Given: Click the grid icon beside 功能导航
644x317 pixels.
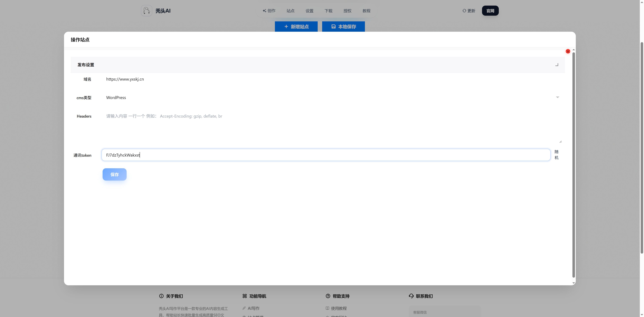Looking at the screenshot, I should tap(244, 296).
